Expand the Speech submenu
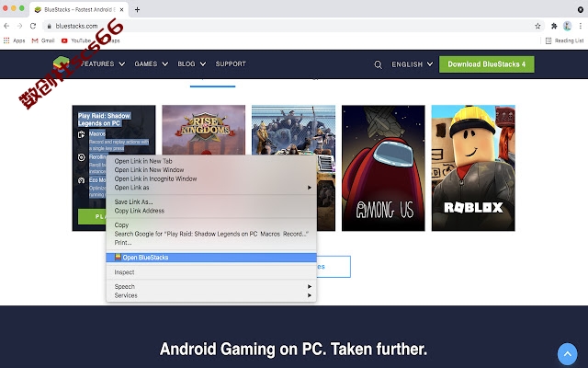The height and width of the screenshot is (368, 588). [x=211, y=286]
